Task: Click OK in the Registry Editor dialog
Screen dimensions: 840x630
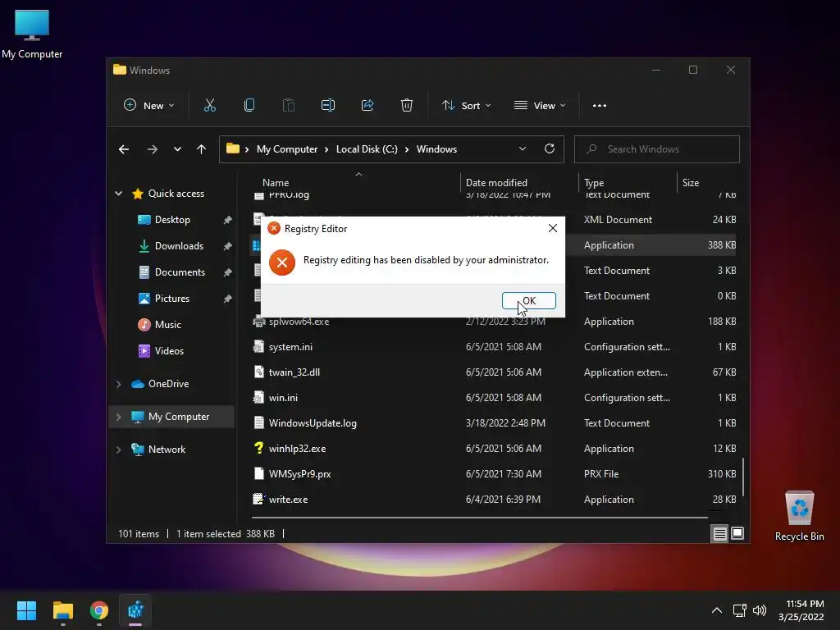Action: (x=528, y=300)
